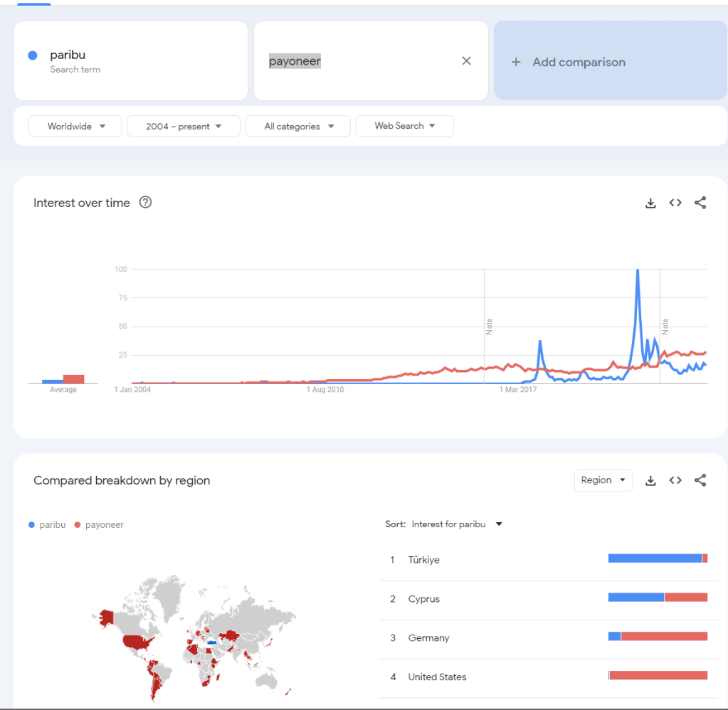The width and height of the screenshot is (728, 710).
Task: Click the Add comparison button
Action: coord(611,60)
